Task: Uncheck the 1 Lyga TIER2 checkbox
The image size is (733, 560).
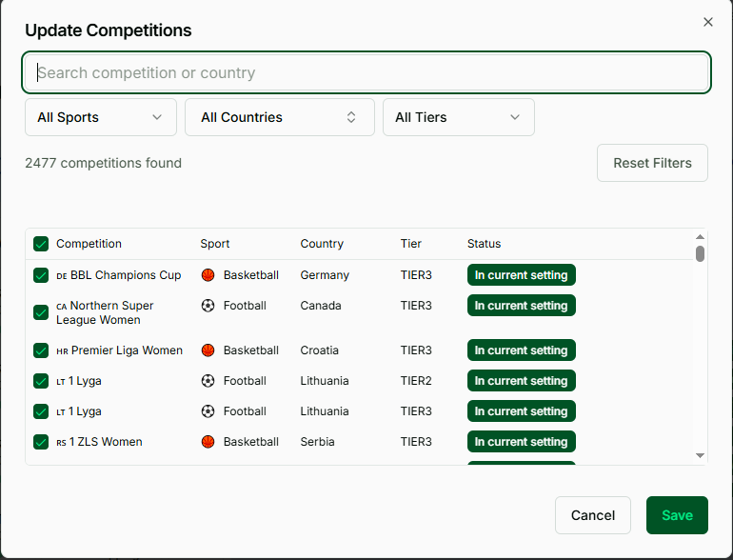Action: point(41,381)
